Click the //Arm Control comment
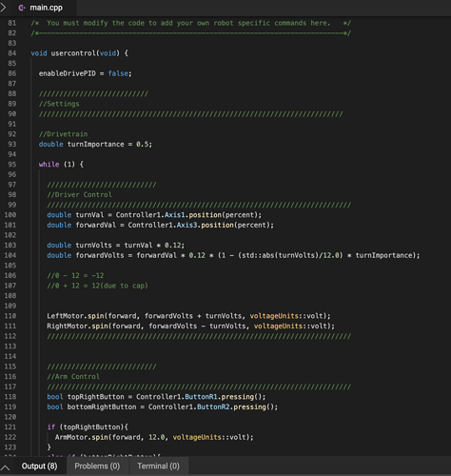 click(x=73, y=376)
